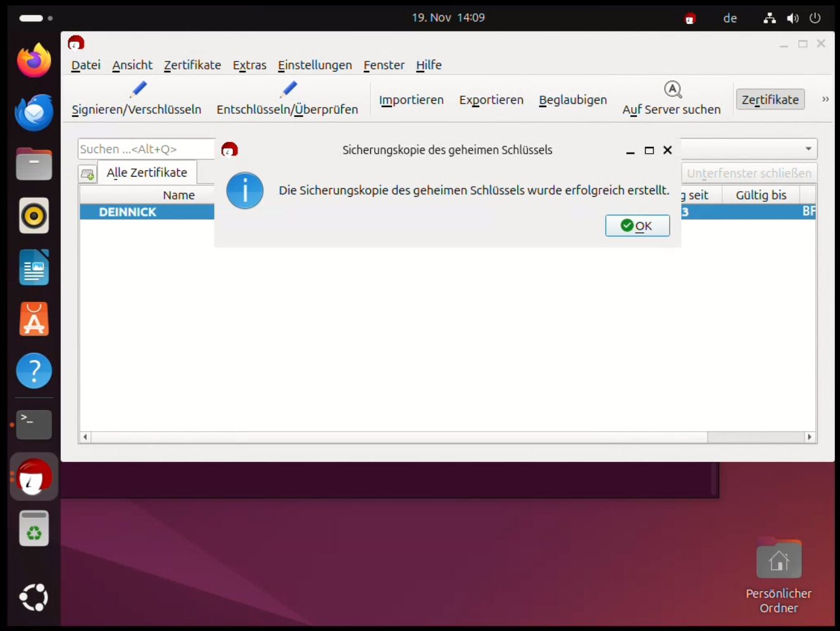Open Ubuntu Software from the dock
Image resolution: width=840 pixels, height=631 pixels.
coord(34,319)
